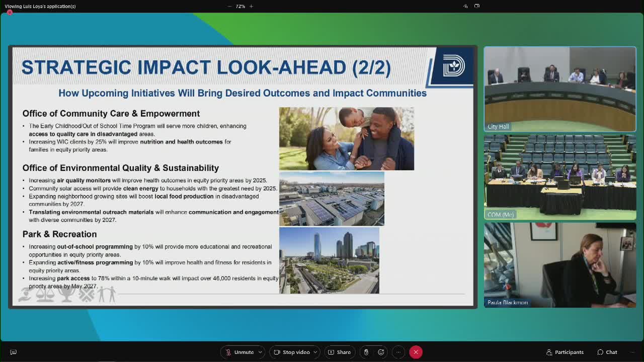Screen dimensions: 644x362
Task: Zoom in shared content with plus icon
Action: click(x=251, y=6)
